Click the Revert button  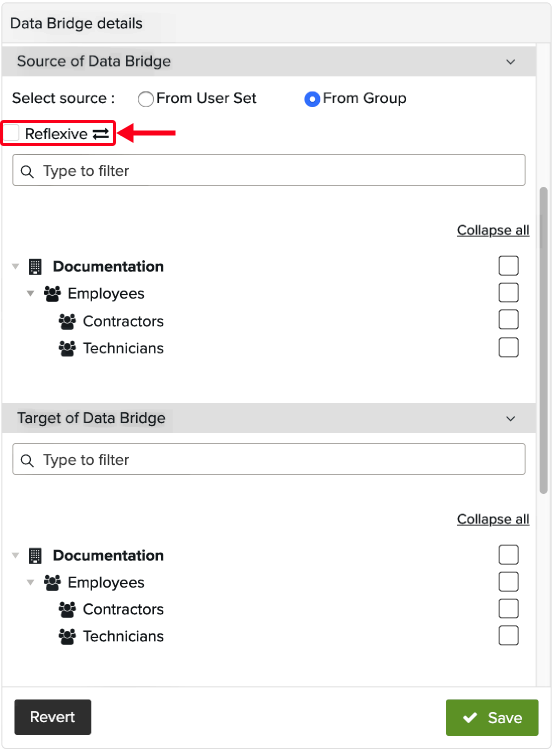[x=53, y=717]
